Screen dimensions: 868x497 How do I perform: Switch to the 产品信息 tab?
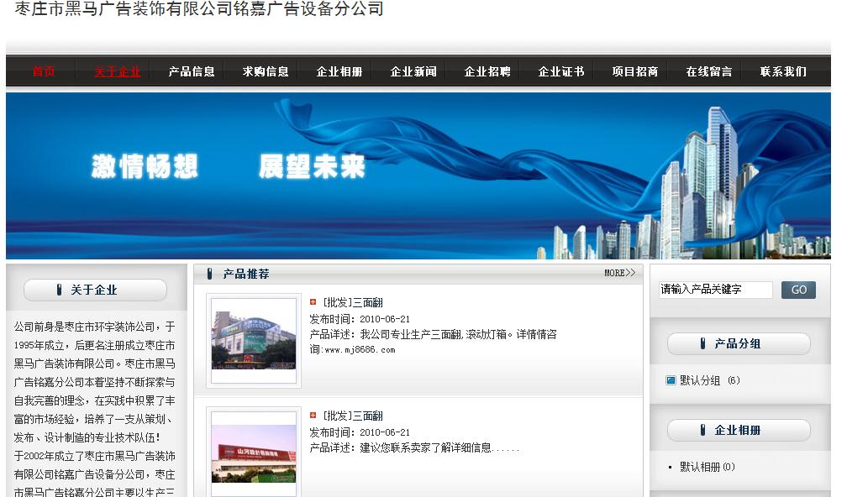point(190,71)
